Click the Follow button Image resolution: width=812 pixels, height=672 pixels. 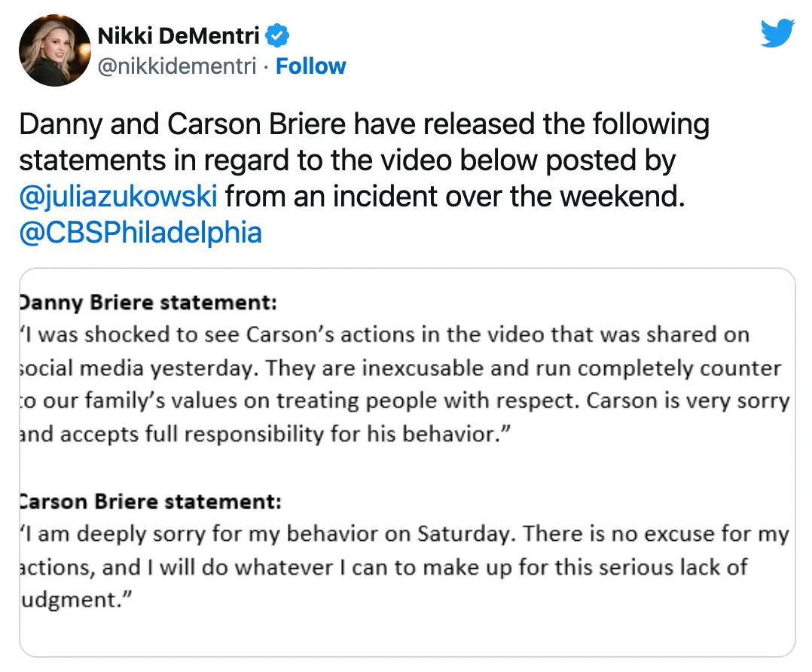click(x=311, y=66)
